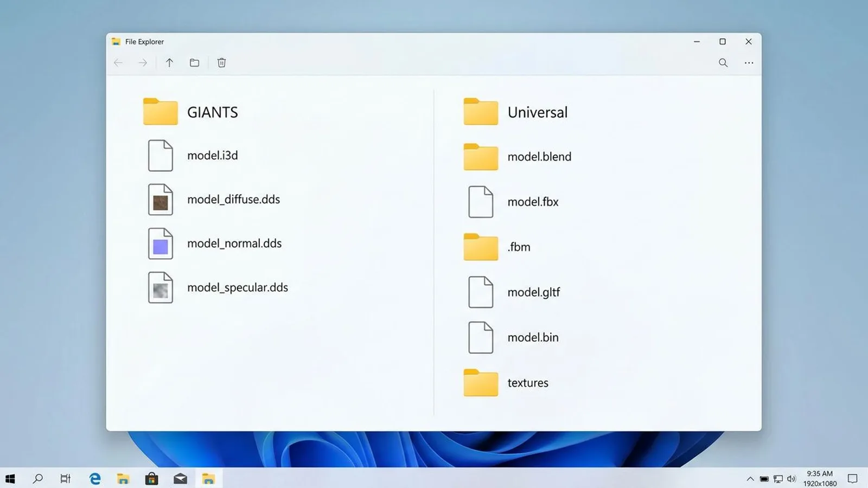Click the model.fbx file name
This screenshot has width=868, height=488.
tap(533, 202)
